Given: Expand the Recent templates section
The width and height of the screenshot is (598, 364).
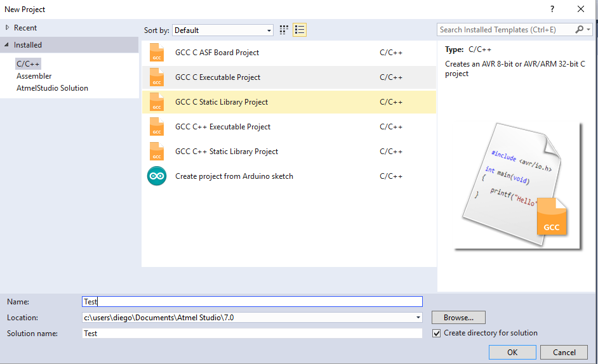Looking at the screenshot, I should pyautogui.click(x=7, y=28).
